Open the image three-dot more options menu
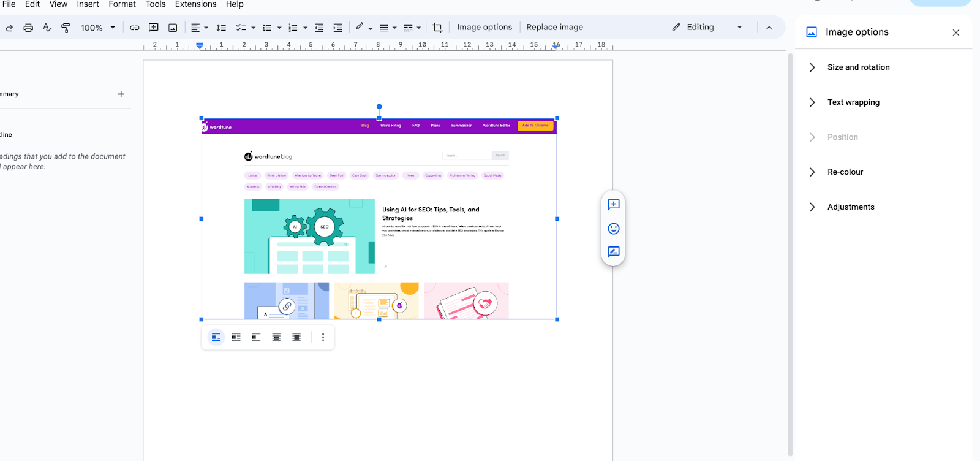Viewport: 980px width, 461px height. pos(323,337)
